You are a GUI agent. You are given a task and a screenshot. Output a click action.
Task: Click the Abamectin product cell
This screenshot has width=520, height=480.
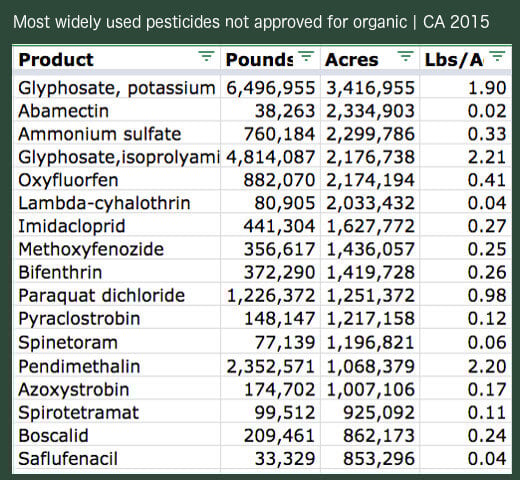click(117, 111)
